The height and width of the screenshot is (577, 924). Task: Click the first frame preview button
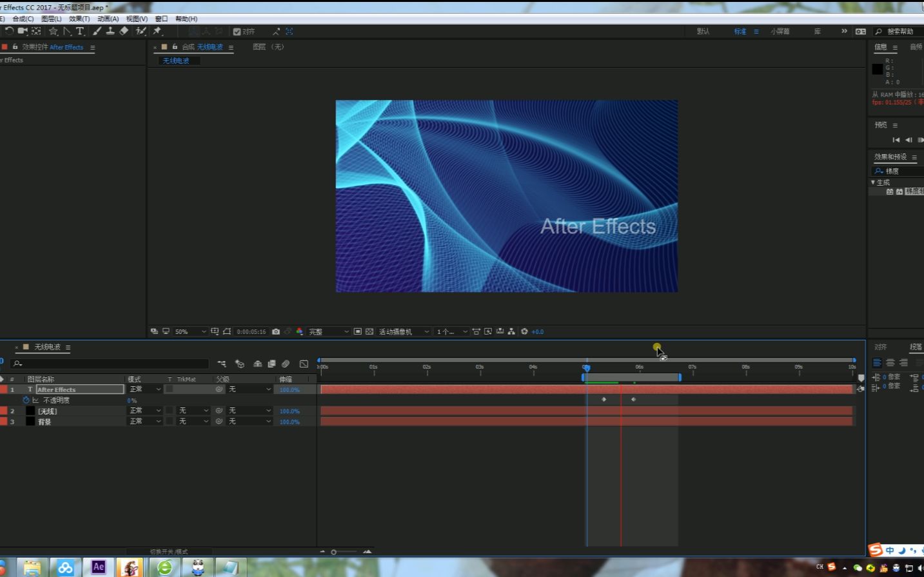click(896, 140)
